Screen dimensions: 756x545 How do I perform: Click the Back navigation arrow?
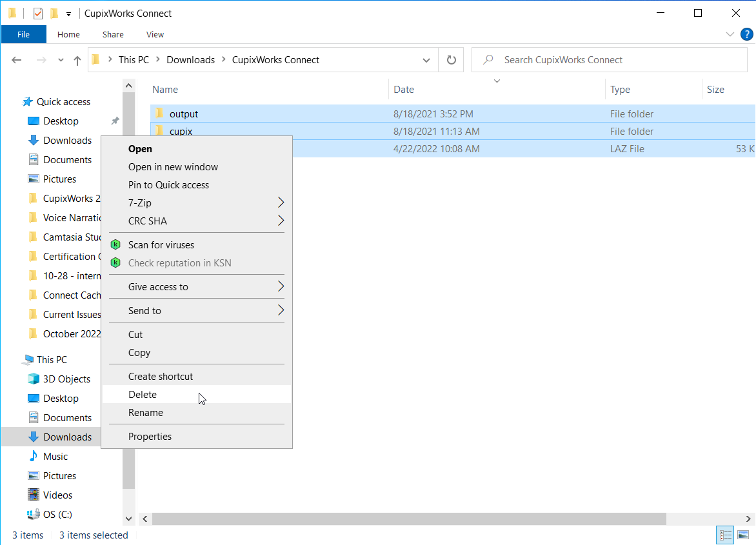pyautogui.click(x=16, y=60)
